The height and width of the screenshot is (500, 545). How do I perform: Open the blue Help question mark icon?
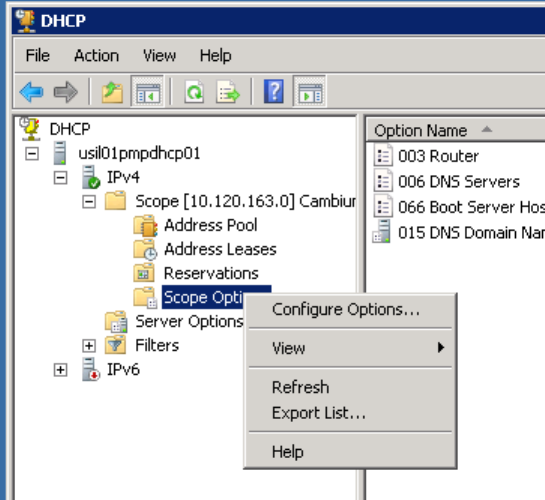[x=274, y=91]
